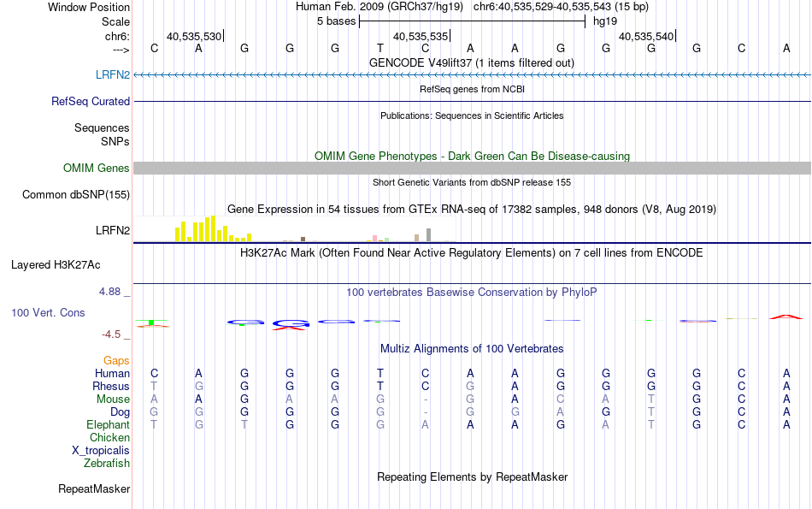
Task: Click the Rhesus species row label
Action: pyautogui.click(x=111, y=386)
